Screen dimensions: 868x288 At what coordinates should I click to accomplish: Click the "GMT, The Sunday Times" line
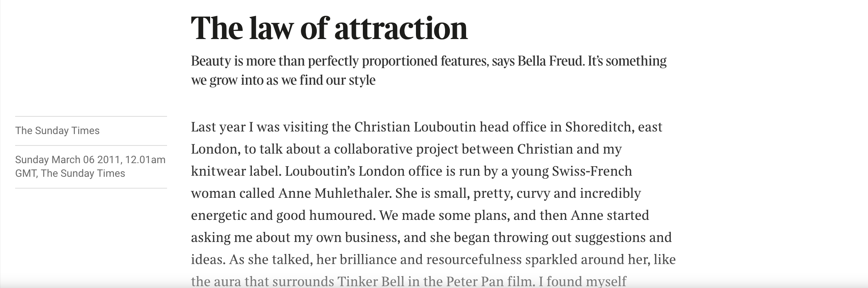[70, 173]
